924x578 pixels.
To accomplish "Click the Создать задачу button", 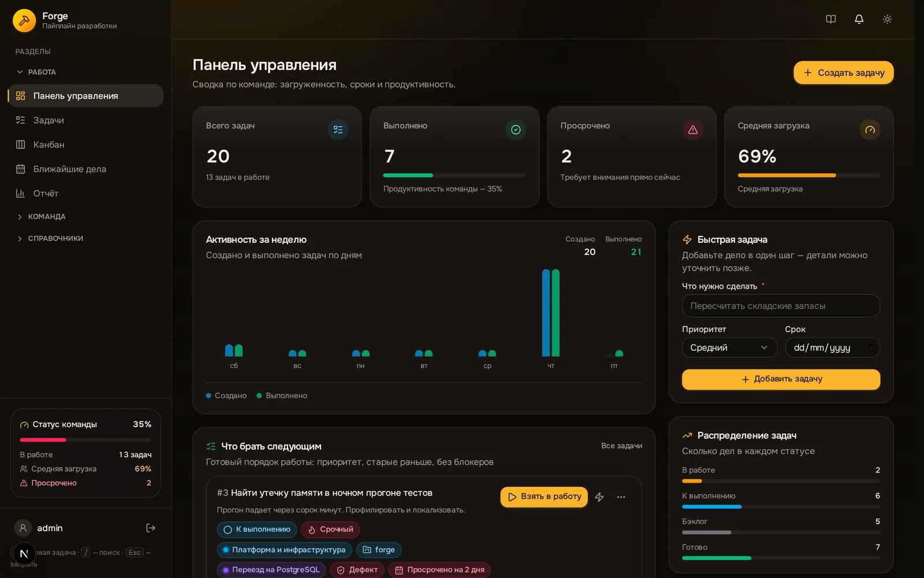I will (x=843, y=73).
